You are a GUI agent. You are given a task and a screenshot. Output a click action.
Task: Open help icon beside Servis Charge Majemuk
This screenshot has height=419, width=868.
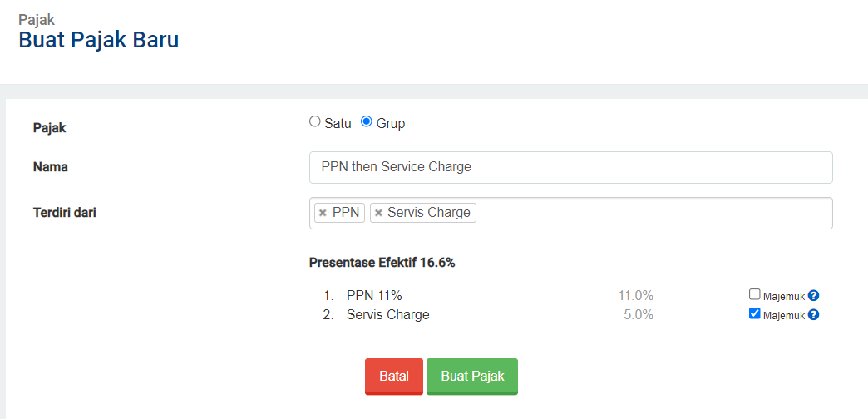click(x=813, y=315)
